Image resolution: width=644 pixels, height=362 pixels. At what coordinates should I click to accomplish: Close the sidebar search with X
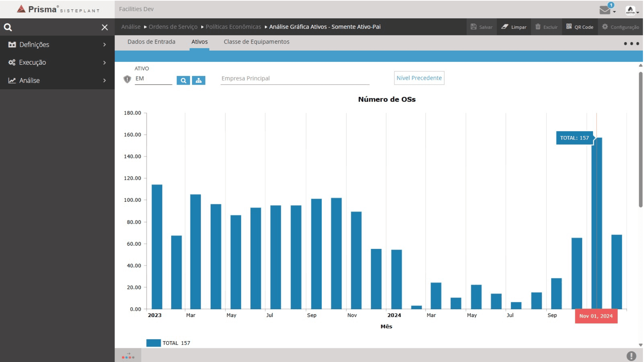tap(105, 27)
